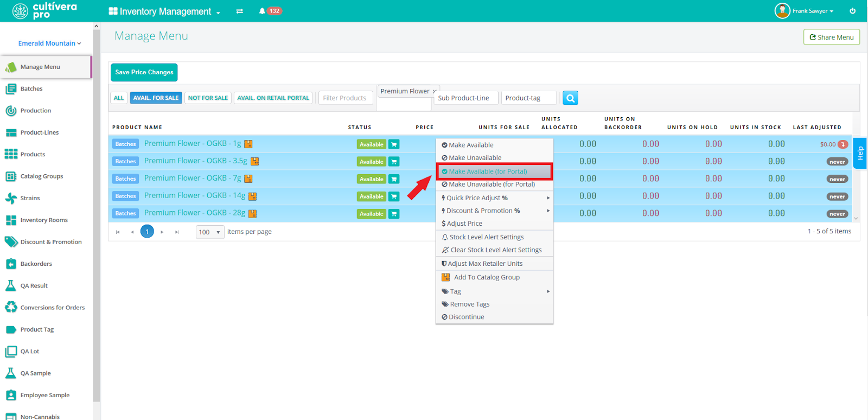868x420 pixels.
Task: Click cart icon for OGKB - 28g row
Action: (x=394, y=214)
